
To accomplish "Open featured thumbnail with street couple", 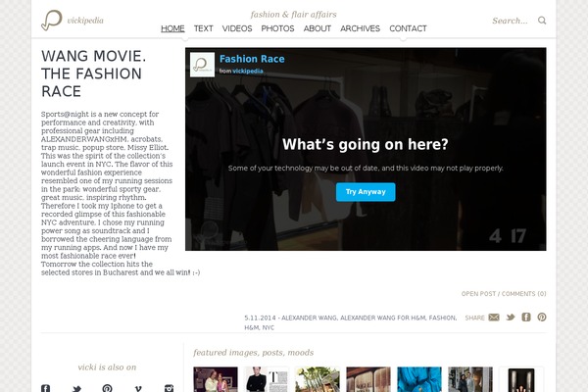I will tap(470, 379).
